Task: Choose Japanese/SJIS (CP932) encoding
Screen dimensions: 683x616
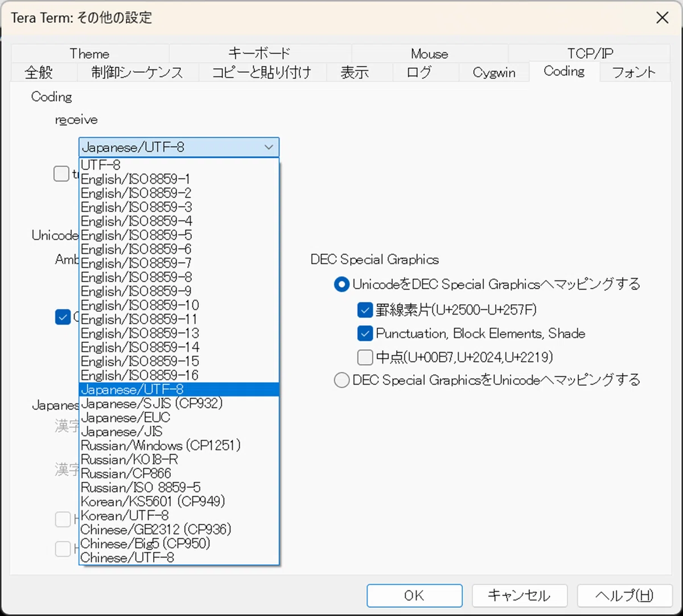Action: (179, 403)
